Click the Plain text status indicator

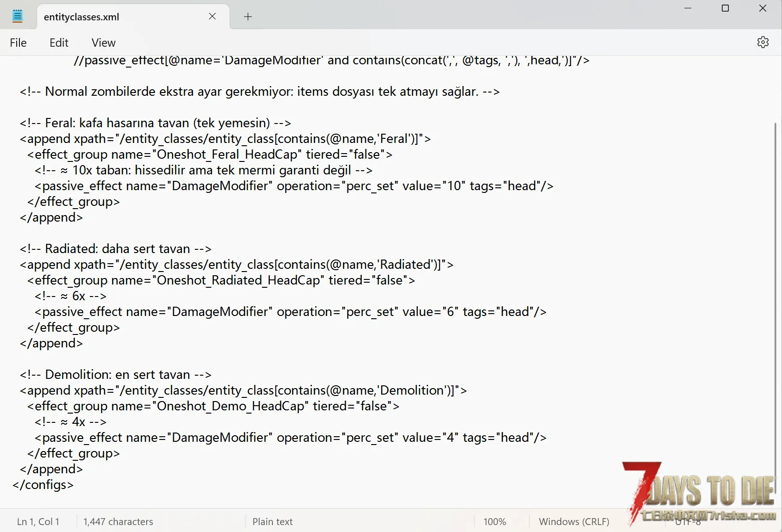click(x=272, y=521)
